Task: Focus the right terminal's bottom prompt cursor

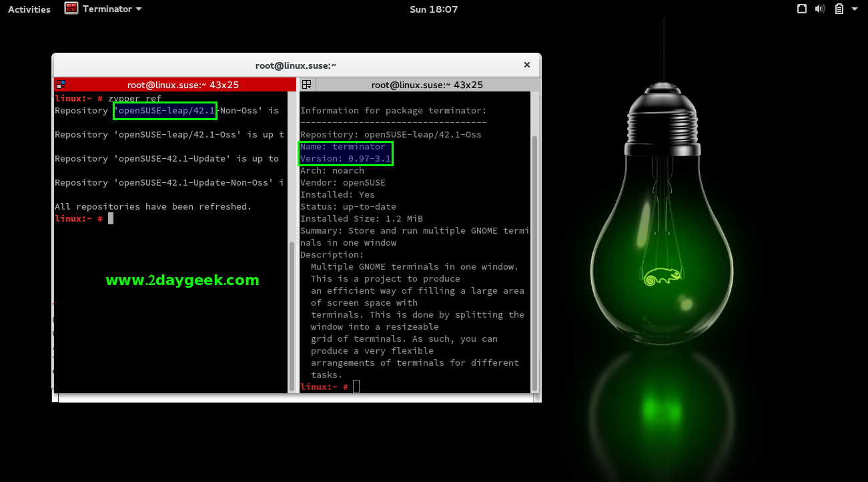Action: click(356, 387)
